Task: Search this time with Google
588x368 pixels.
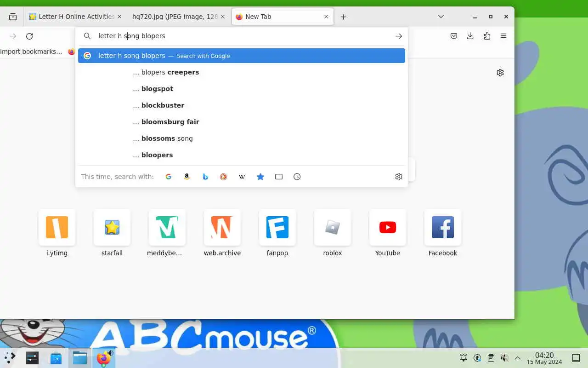Action: (x=169, y=177)
